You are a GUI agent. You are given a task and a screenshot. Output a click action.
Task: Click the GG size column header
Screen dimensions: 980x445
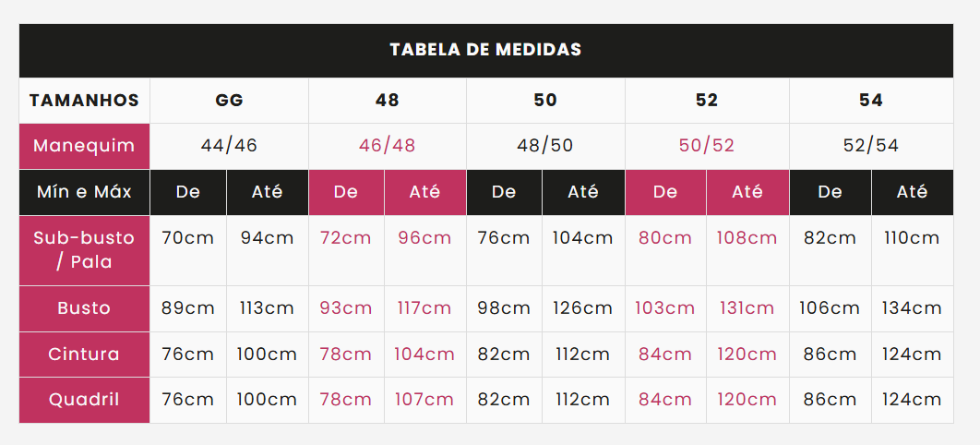point(230,101)
